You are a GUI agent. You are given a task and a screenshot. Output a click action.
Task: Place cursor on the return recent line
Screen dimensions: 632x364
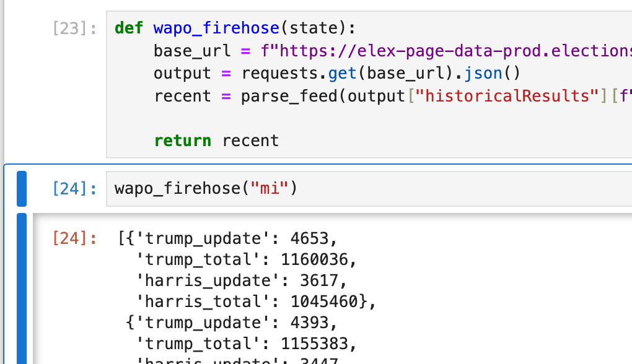pos(216,141)
